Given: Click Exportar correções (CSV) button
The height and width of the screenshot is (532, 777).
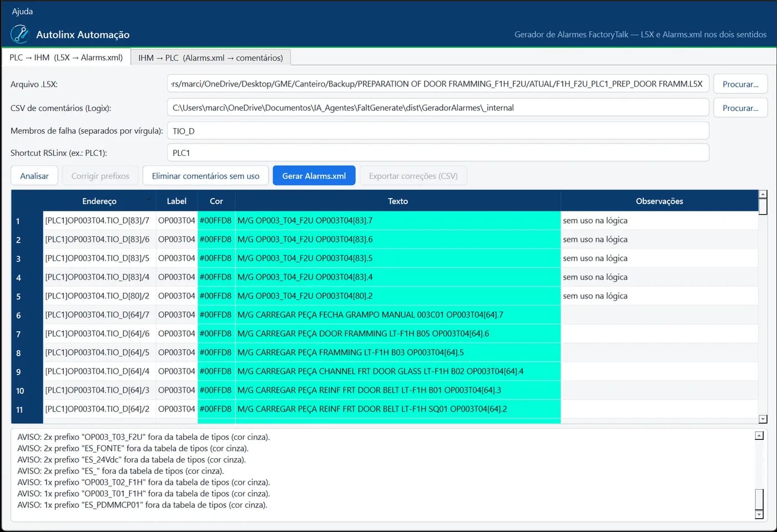Looking at the screenshot, I should [x=413, y=176].
